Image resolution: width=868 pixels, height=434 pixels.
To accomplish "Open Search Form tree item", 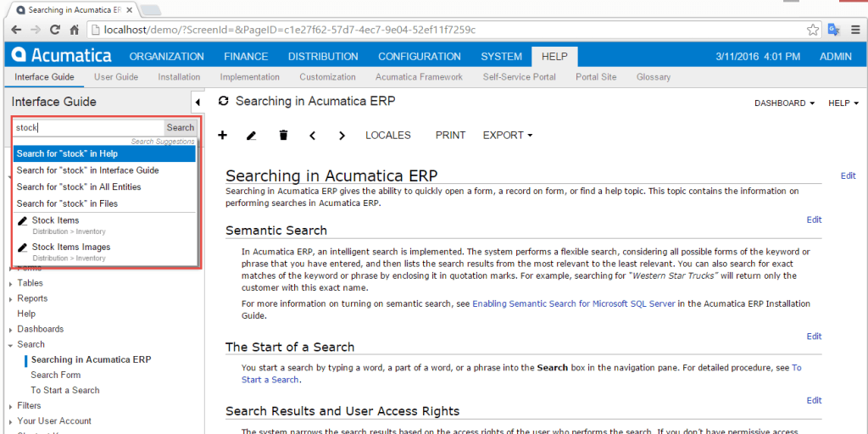I will [x=56, y=376].
